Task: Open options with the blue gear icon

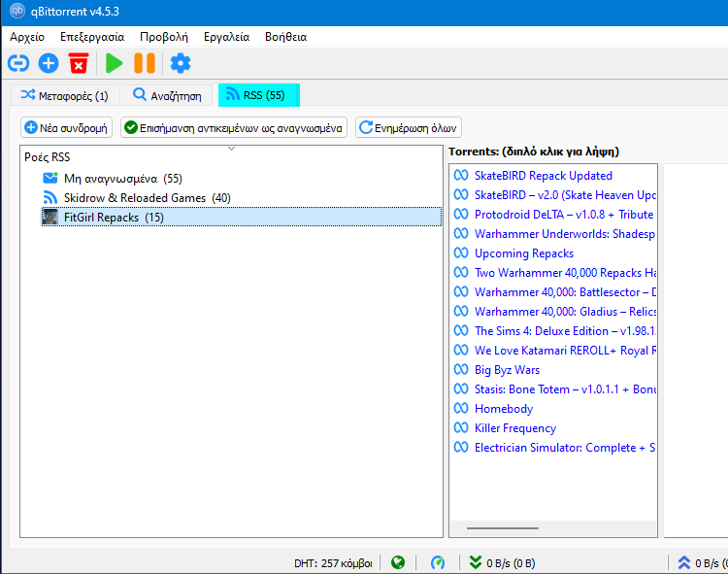Action: coord(181,63)
